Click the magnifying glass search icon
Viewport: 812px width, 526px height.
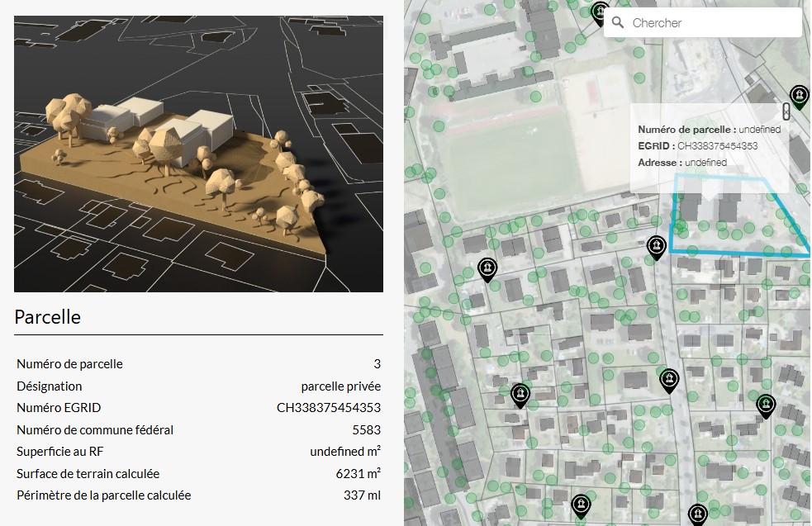[x=617, y=23]
